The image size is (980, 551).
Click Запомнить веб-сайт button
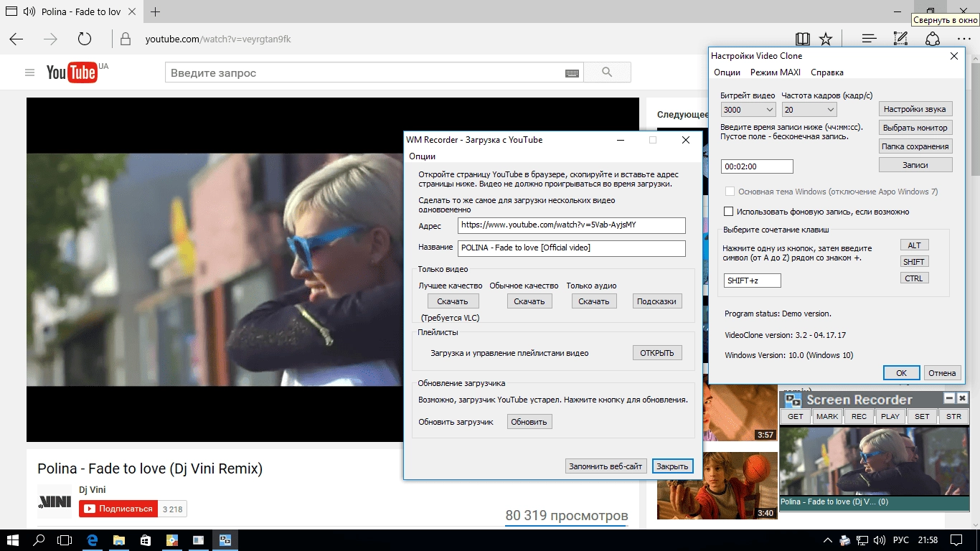pos(606,466)
